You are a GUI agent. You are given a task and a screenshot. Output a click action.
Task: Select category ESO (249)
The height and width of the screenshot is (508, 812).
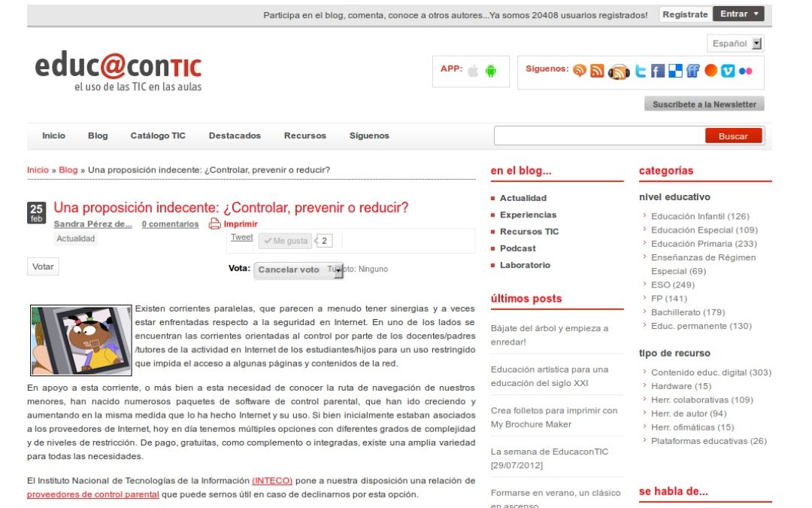pyautogui.click(x=673, y=284)
